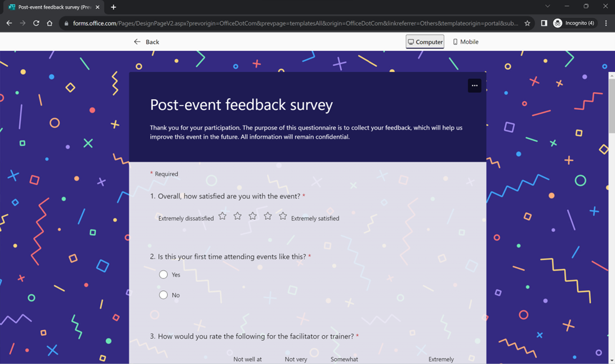The width and height of the screenshot is (615, 364).
Task: Switch to the Computer preview tab
Action: click(425, 42)
